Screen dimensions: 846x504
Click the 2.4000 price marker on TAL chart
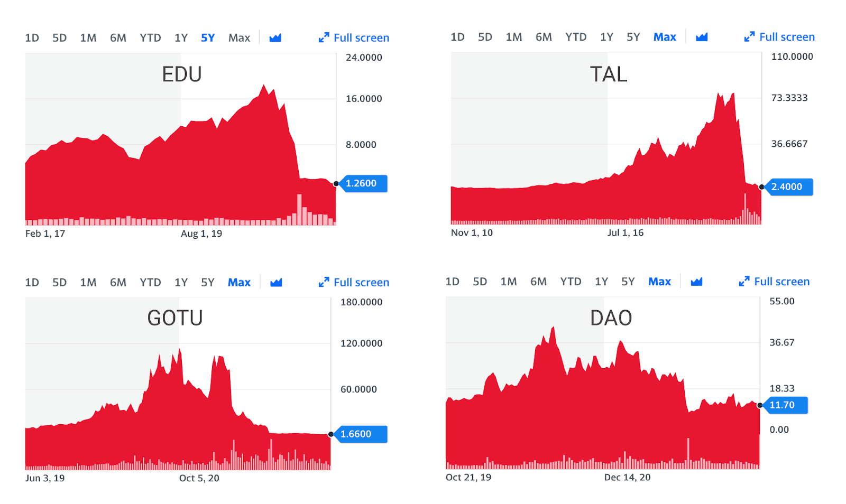coord(789,187)
